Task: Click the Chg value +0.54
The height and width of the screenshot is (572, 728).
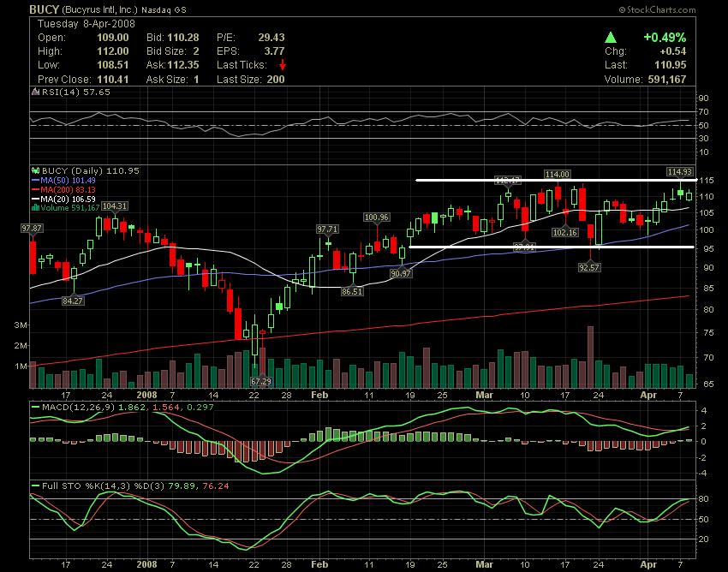Action: (x=672, y=51)
